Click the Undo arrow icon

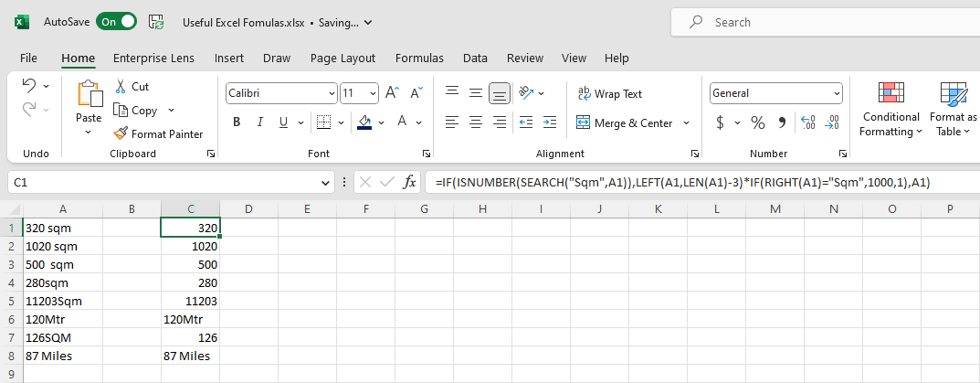29,85
